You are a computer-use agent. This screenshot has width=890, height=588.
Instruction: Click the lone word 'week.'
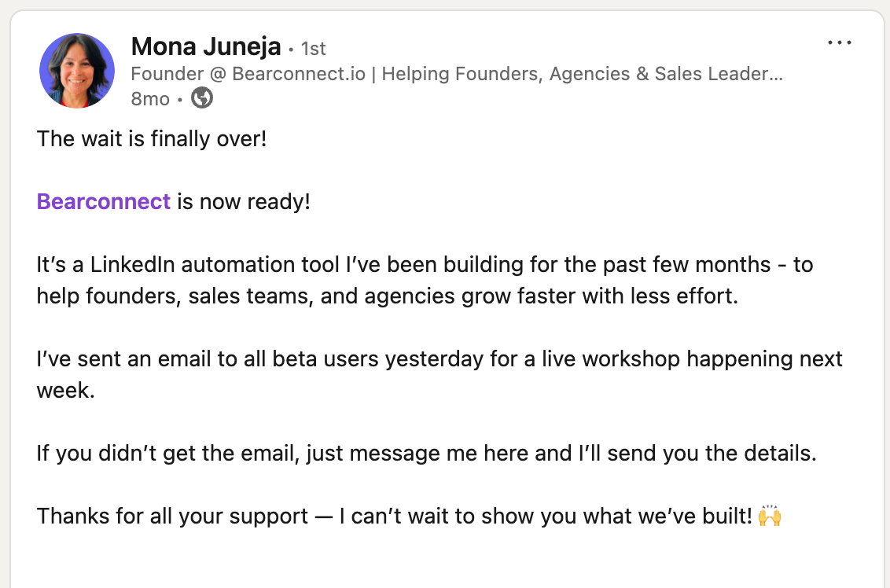pyautogui.click(x=65, y=391)
